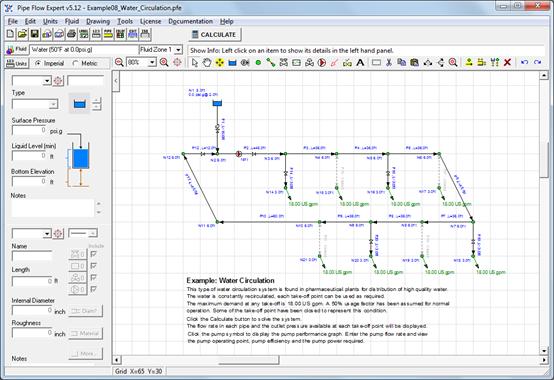Select the Add Text tool

pyautogui.click(x=360, y=63)
